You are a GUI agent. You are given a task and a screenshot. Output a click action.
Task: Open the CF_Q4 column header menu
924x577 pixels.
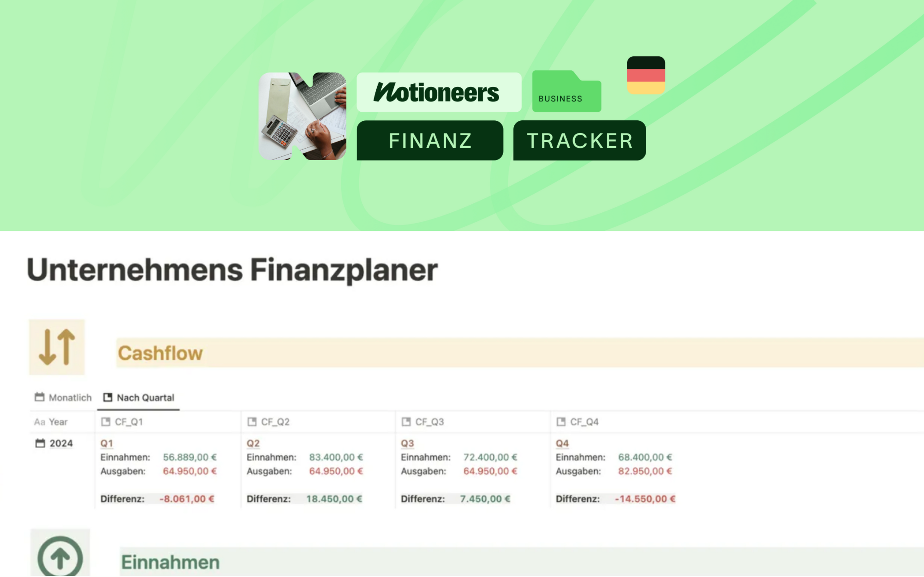coord(584,422)
